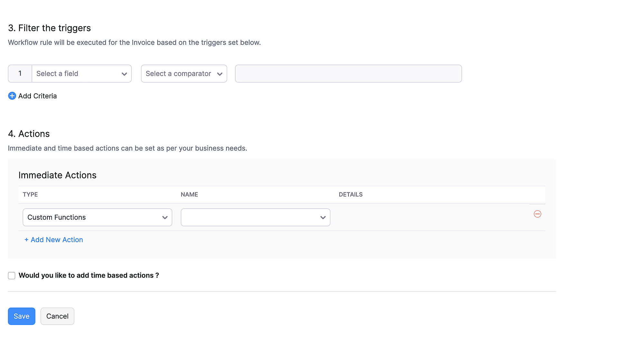This screenshot has height=345, width=644.
Task: Open the Select a field dropdown
Action: pos(77,74)
